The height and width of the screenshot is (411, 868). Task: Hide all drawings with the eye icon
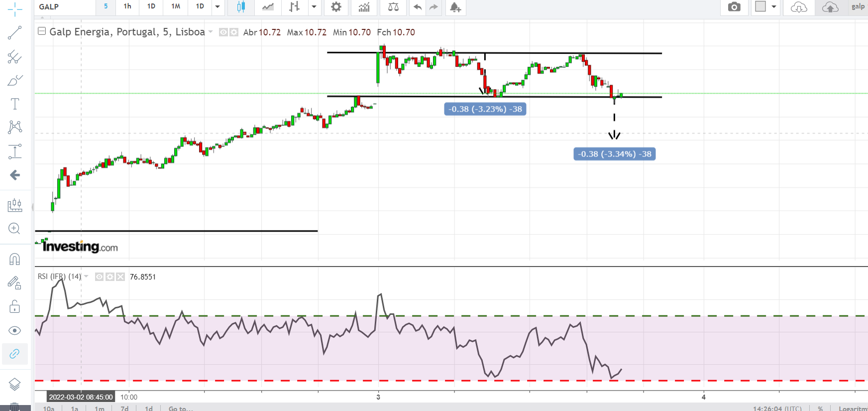tap(14, 331)
